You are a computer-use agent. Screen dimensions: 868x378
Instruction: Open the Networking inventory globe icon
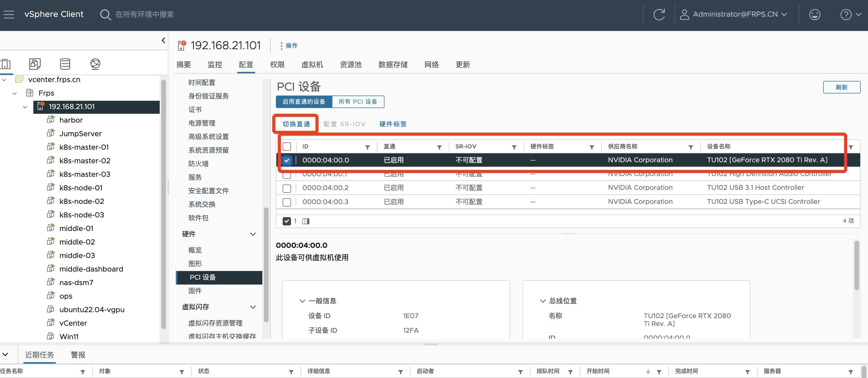click(95, 64)
